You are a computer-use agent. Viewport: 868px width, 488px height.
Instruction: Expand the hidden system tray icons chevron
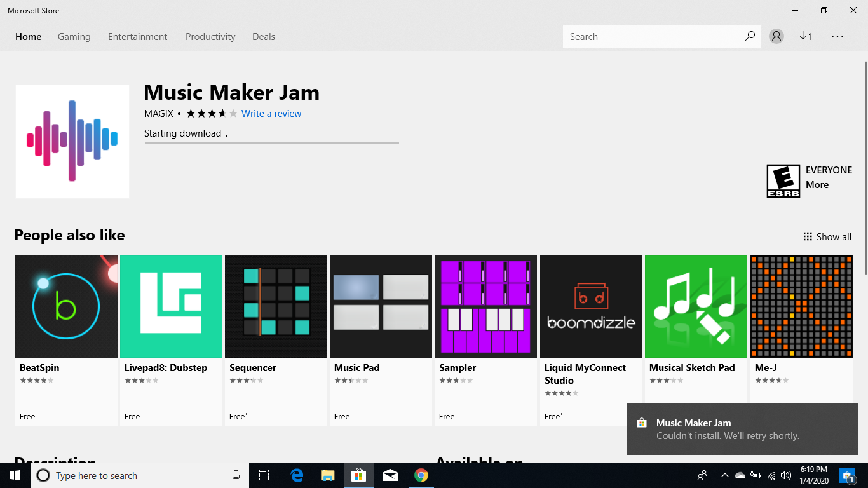point(724,475)
